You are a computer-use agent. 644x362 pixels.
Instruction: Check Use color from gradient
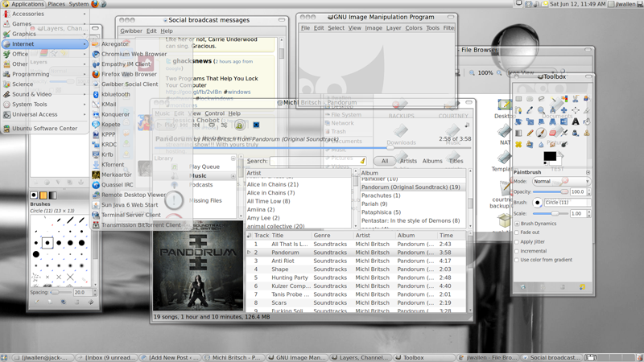(517, 260)
